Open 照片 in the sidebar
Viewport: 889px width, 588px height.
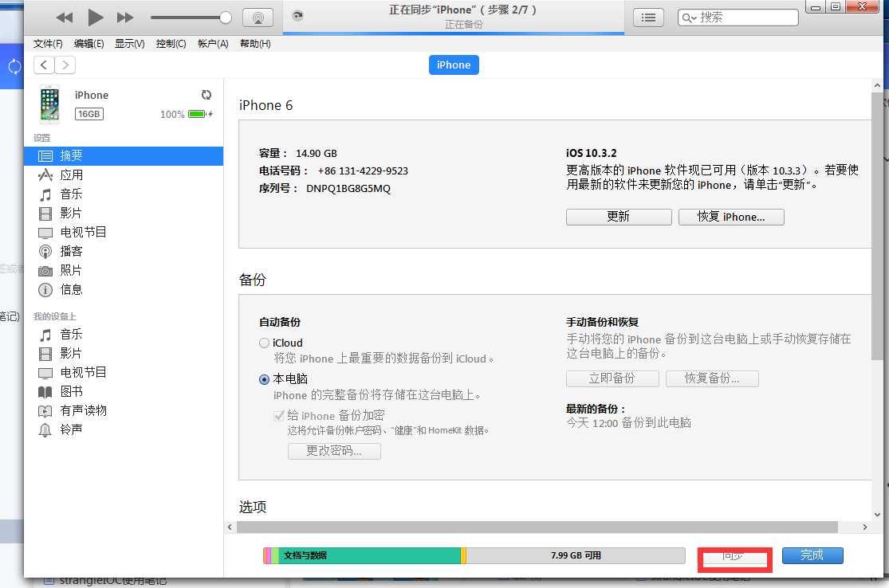(124, 271)
